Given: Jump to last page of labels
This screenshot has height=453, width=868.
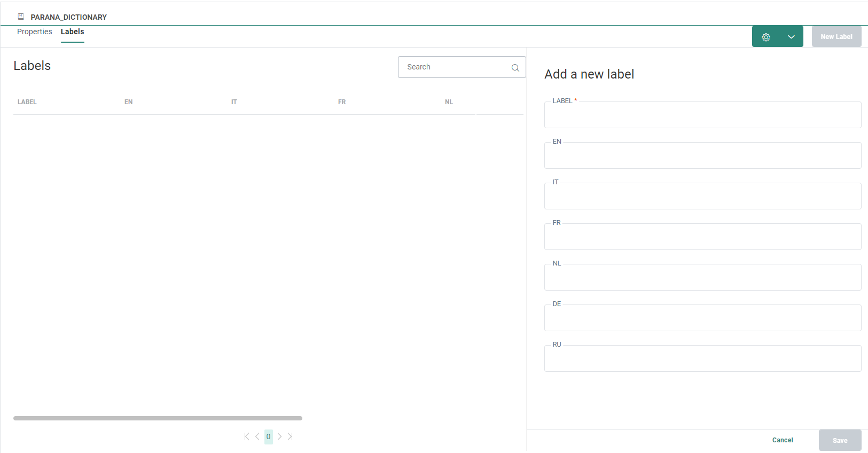Looking at the screenshot, I should click(290, 436).
